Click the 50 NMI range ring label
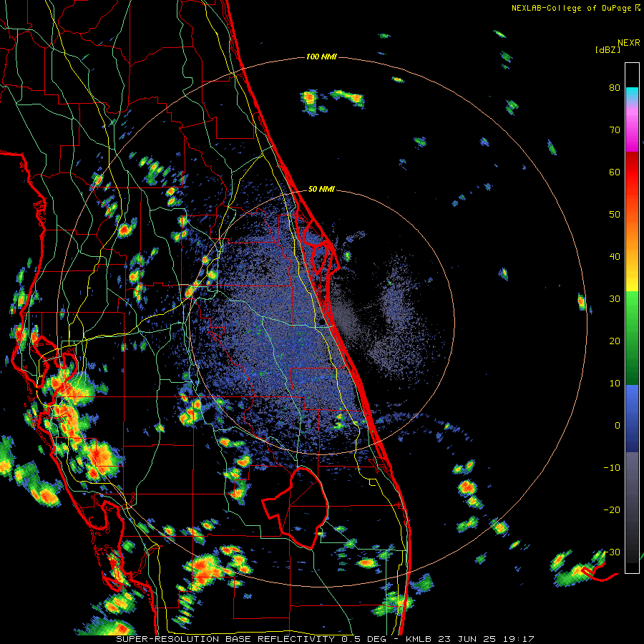644x644 pixels. click(x=321, y=189)
